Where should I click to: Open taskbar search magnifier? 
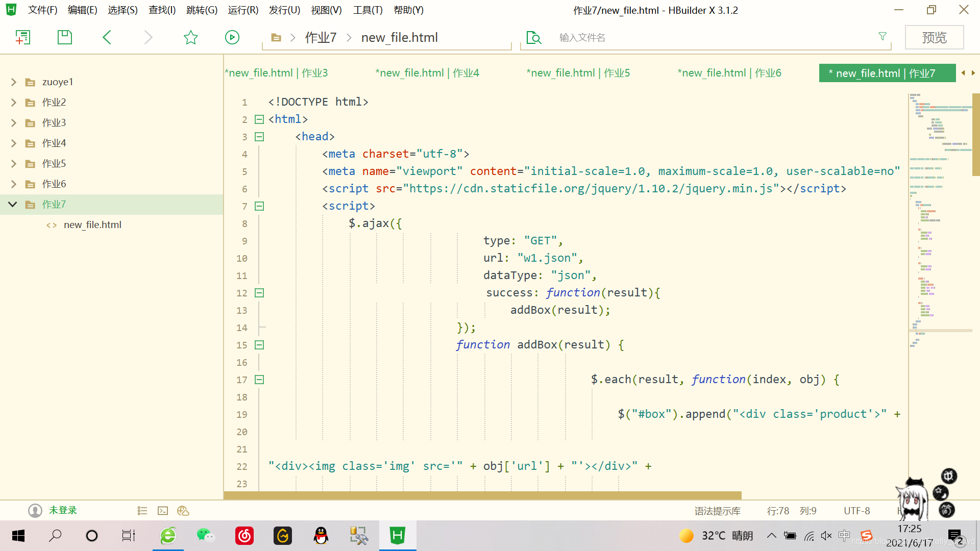point(55,536)
